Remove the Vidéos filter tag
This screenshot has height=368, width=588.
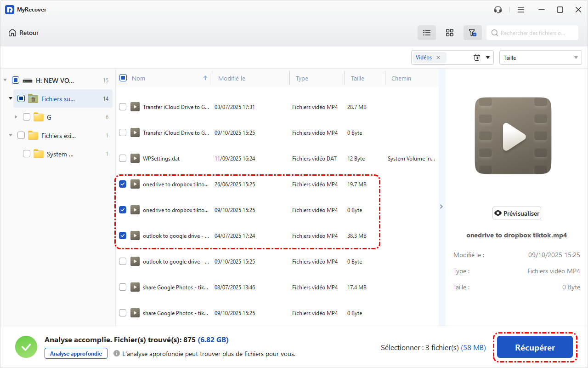[438, 57]
